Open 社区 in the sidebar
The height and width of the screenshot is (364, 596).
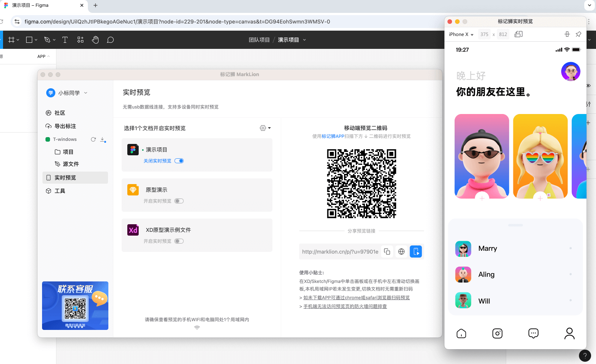(x=60, y=113)
